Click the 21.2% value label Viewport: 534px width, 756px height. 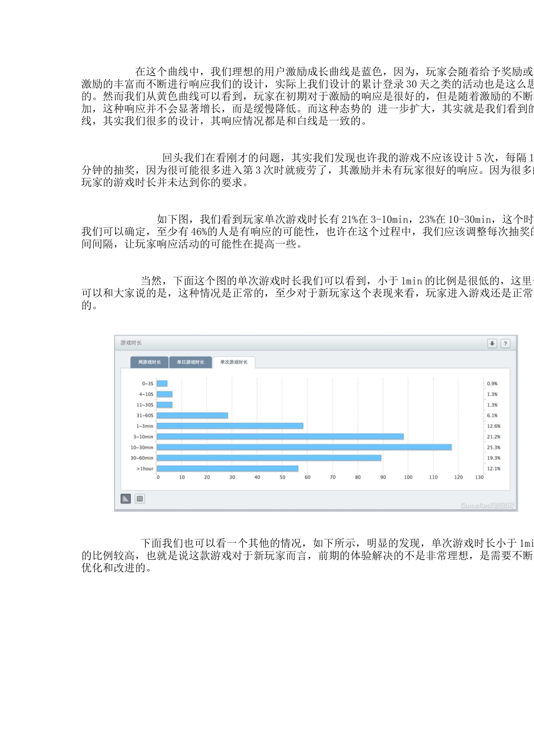click(494, 437)
